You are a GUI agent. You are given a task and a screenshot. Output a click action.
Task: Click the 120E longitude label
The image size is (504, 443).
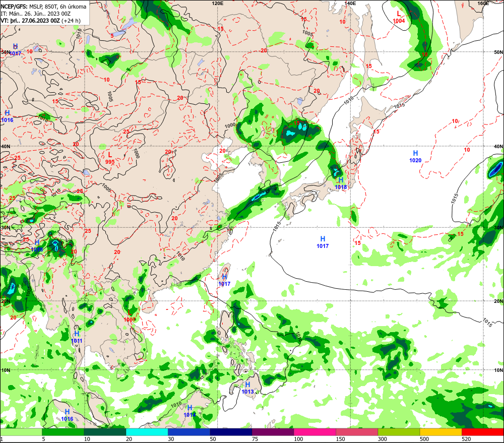point(218,3)
